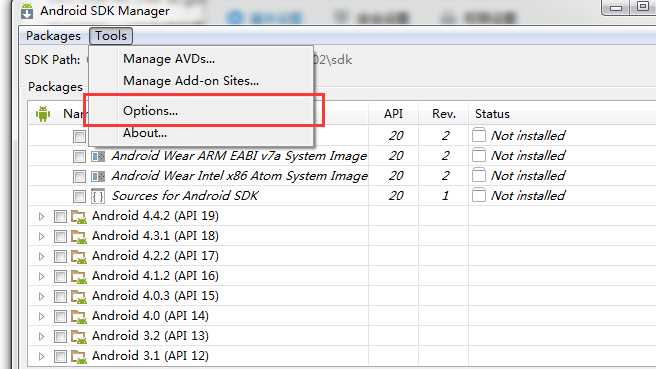Expand the Android 3.1 (API 12) node

tap(41, 356)
